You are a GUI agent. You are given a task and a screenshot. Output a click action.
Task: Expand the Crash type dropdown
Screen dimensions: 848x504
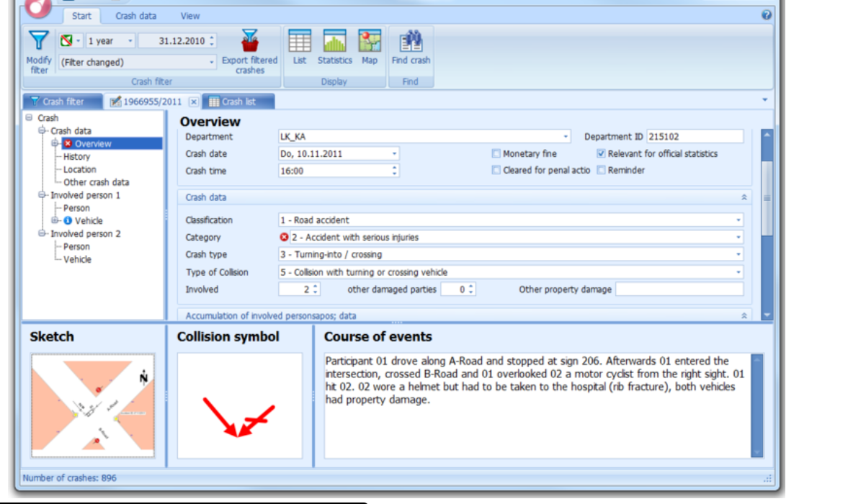click(x=738, y=255)
